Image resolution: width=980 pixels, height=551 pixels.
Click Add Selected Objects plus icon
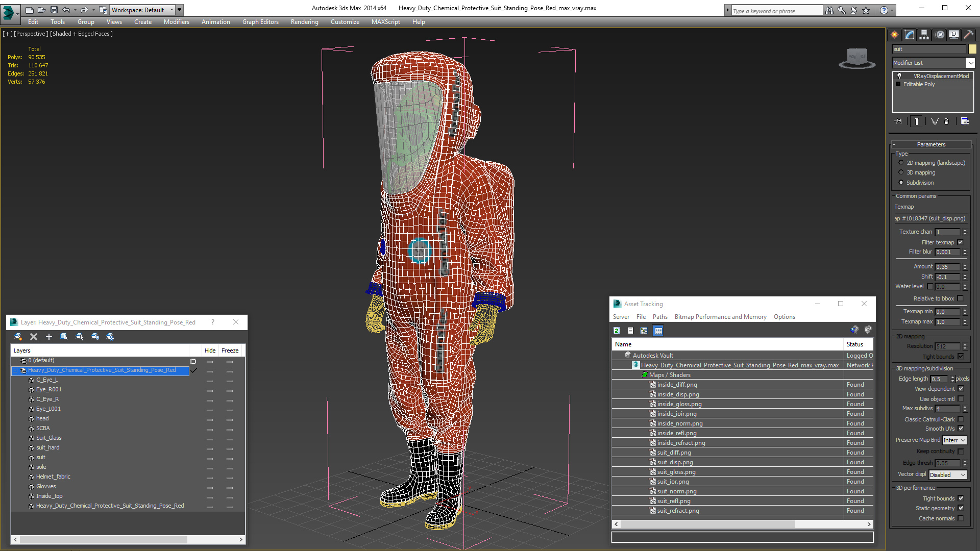tap(49, 337)
